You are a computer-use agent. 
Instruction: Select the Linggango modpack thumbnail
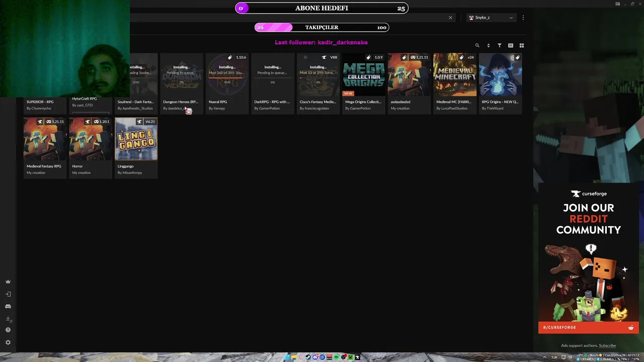(136, 139)
